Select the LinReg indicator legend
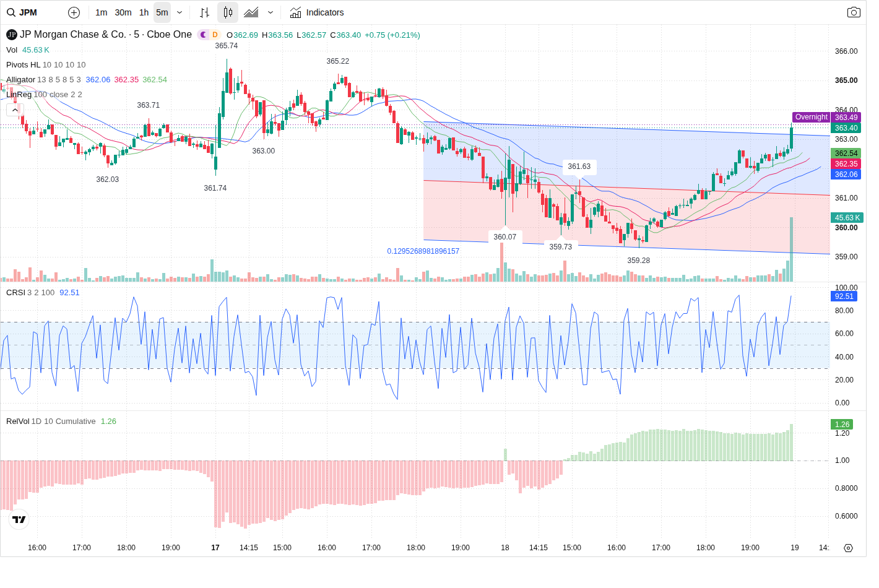Viewport: 879px width, 588px height. pyautogui.click(x=44, y=94)
